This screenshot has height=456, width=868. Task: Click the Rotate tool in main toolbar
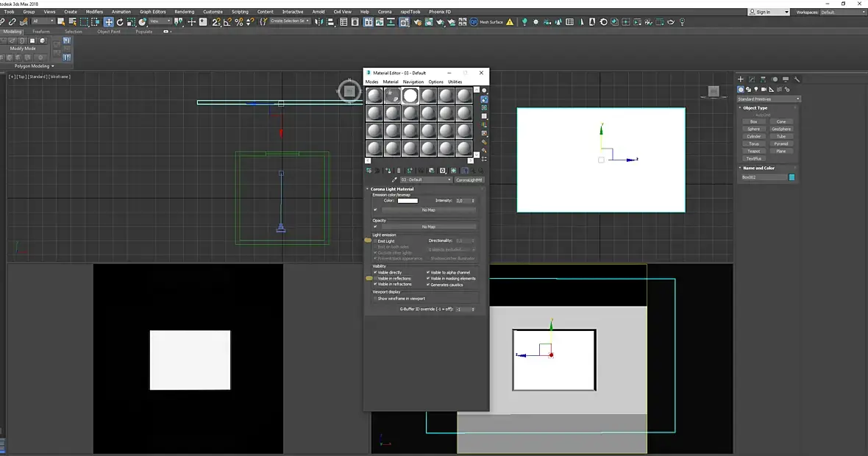click(x=120, y=22)
